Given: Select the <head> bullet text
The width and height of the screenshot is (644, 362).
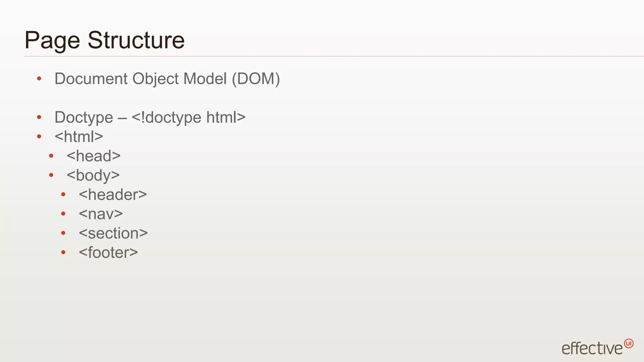Looking at the screenshot, I should pos(94,156).
